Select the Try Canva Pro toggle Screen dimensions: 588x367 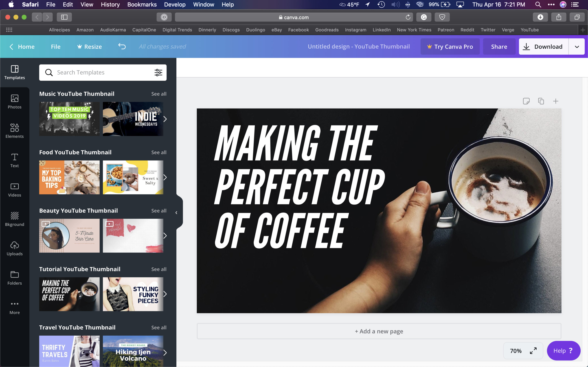point(450,46)
